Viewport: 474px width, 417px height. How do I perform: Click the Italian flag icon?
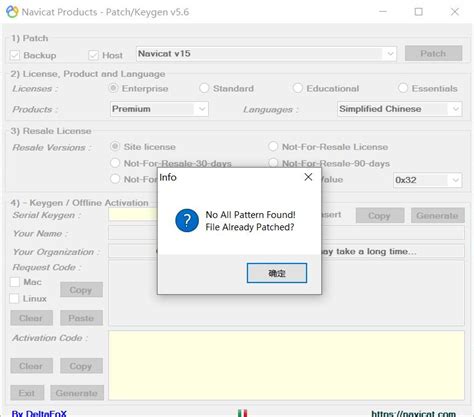tap(243, 413)
